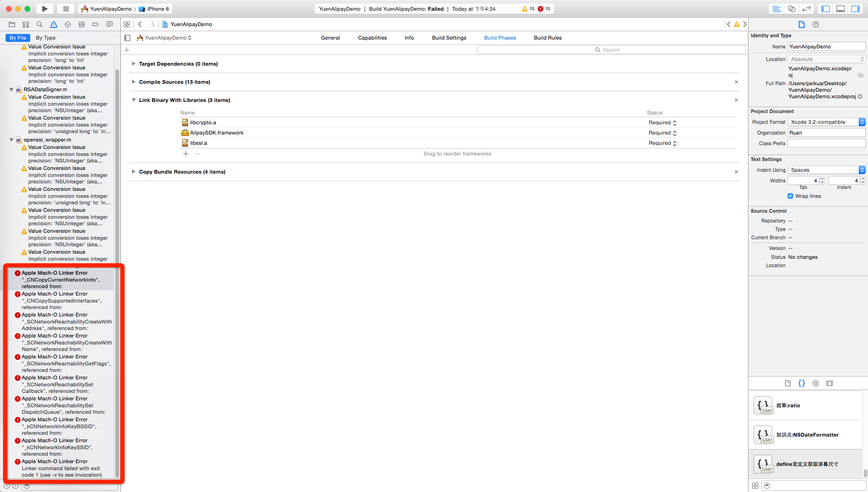Screen dimensions: 868x492
Task: Go back in editor history
Action: [x=140, y=24]
